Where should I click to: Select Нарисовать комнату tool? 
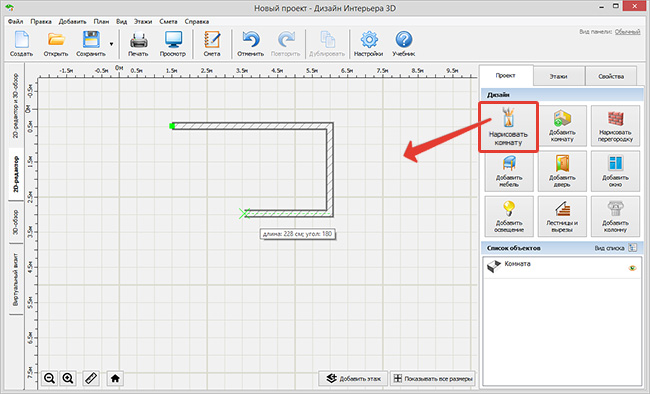pyautogui.click(x=508, y=126)
